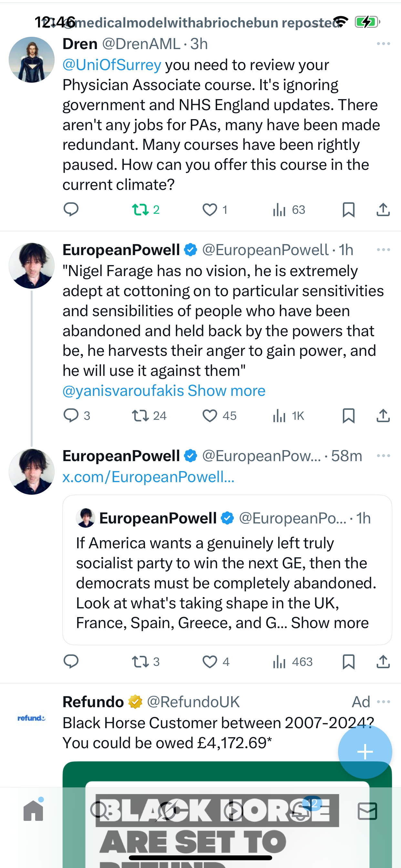
Task: Open more options for Dren's post
Action: [x=384, y=44]
